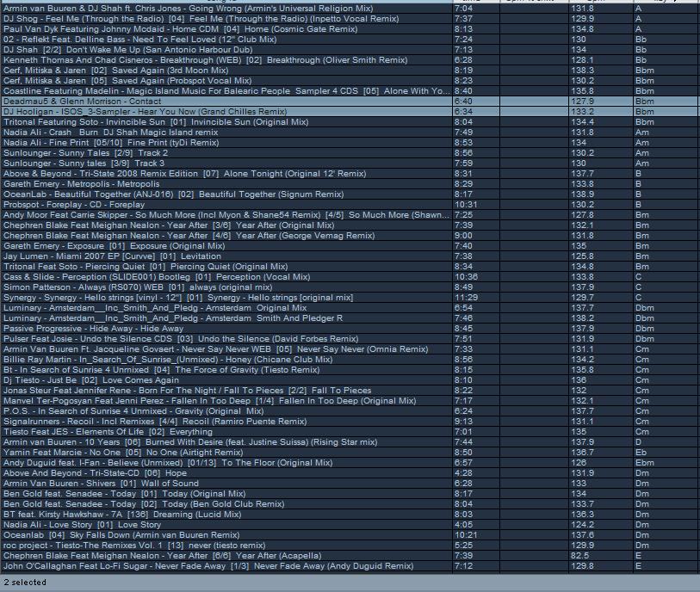Select the Deadmau5 & Glenn Morrison - Contact track
Screen dimensions: 700x592
pos(350,102)
